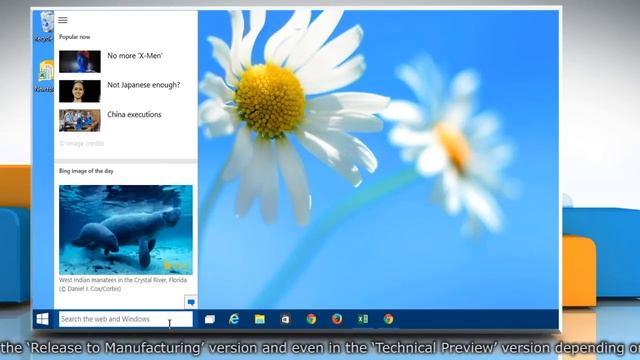This screenshot has height=360, width=640.
Task: Click the China executions headline
Action: [x=134, y=115]
